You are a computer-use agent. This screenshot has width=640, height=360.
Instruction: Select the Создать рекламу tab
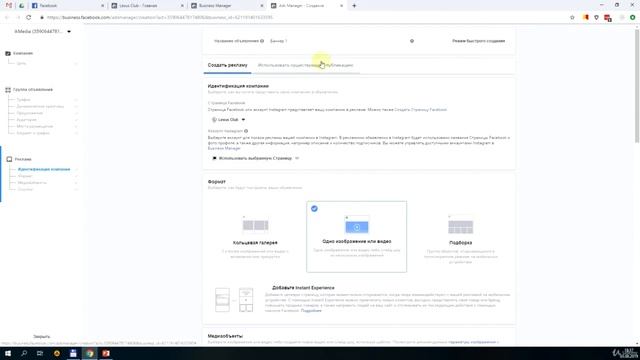(x=227, y=65)
